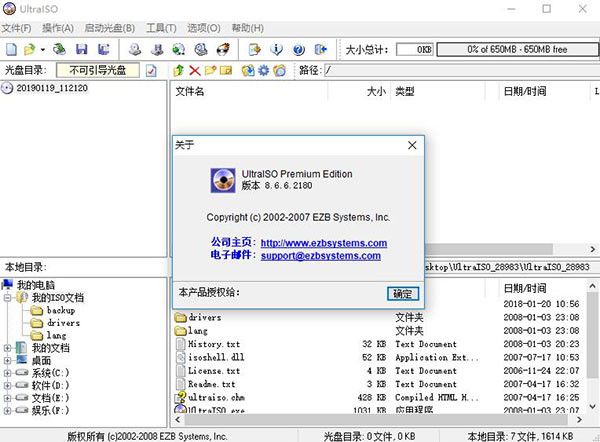Click the new folder icon in disc toolbar

[210, 70]
